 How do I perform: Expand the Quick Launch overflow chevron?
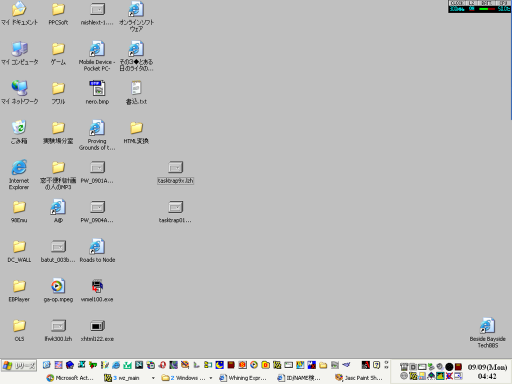pos(387,365)
